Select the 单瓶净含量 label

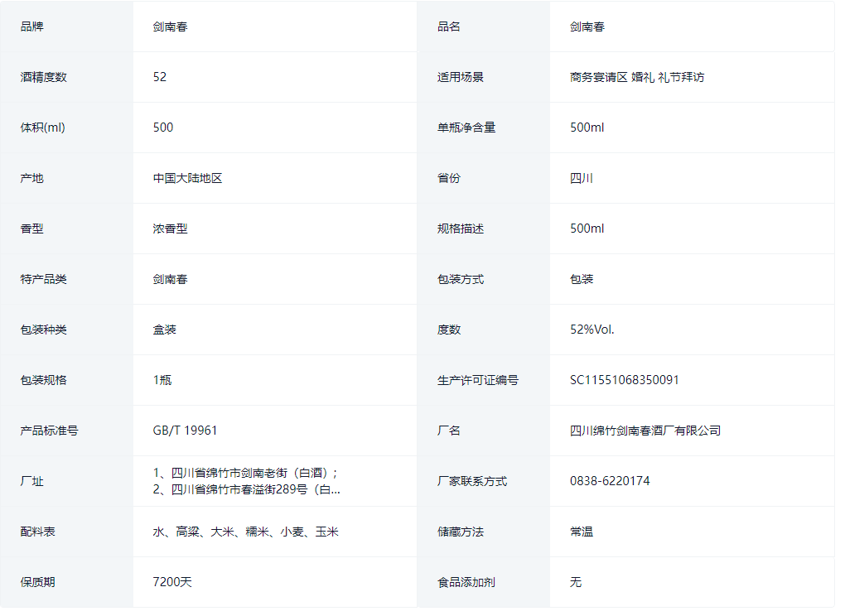pyautogui.click(x=466, y=128)
